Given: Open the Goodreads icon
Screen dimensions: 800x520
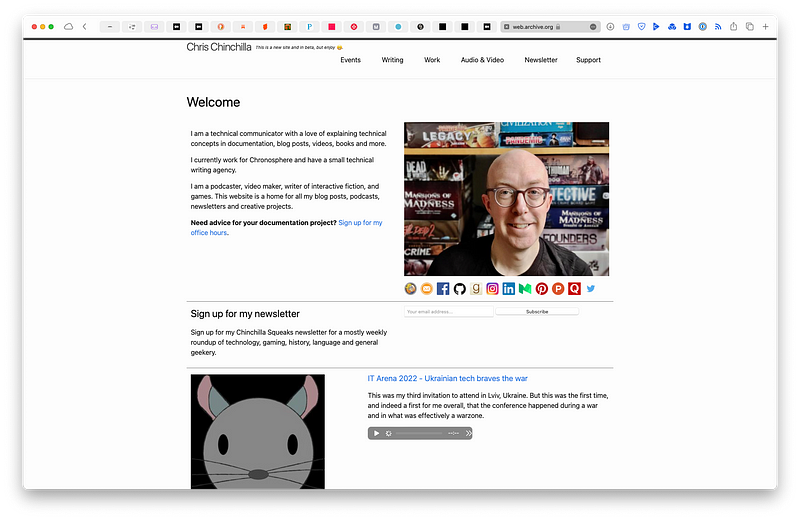Looking at the screenshot, I should tap(476, 289).
